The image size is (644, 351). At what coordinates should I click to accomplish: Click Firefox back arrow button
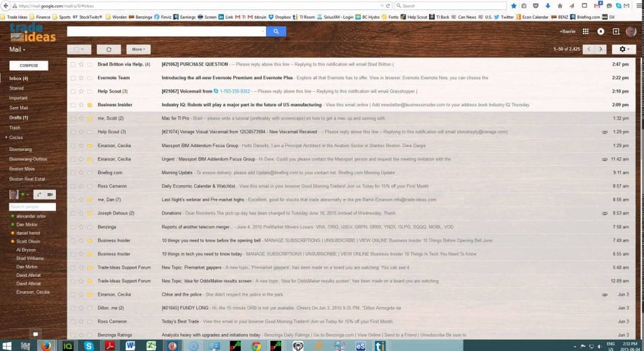click(x=6, y=6)
